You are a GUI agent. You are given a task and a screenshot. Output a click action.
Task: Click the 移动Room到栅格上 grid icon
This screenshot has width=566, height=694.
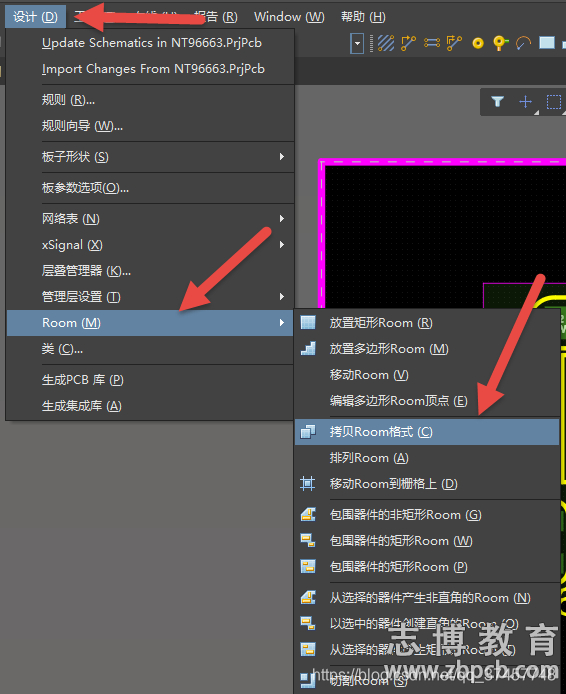308,483
